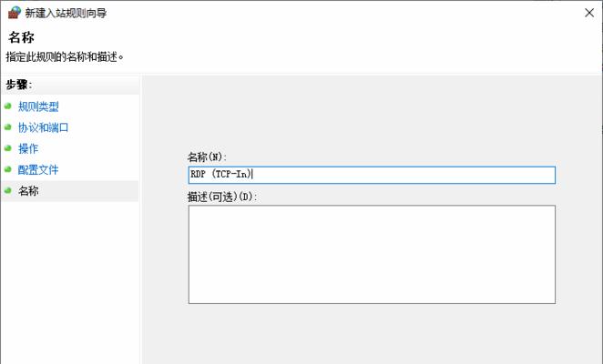Image resolution: width=603 pixels, height=364 pixels.
Task: Go to the 配置文件 step
Action: click(x=38, y=169)
